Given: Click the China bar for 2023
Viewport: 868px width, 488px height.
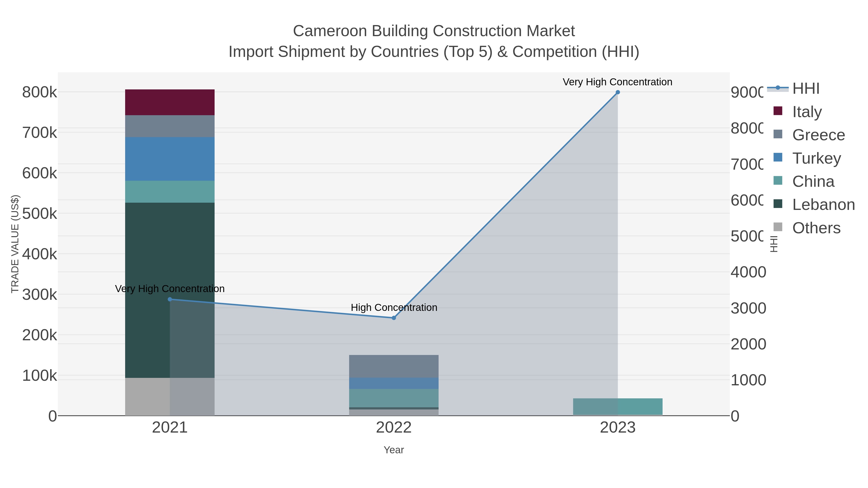Looking at the screenshot, I should pos(618,407).
